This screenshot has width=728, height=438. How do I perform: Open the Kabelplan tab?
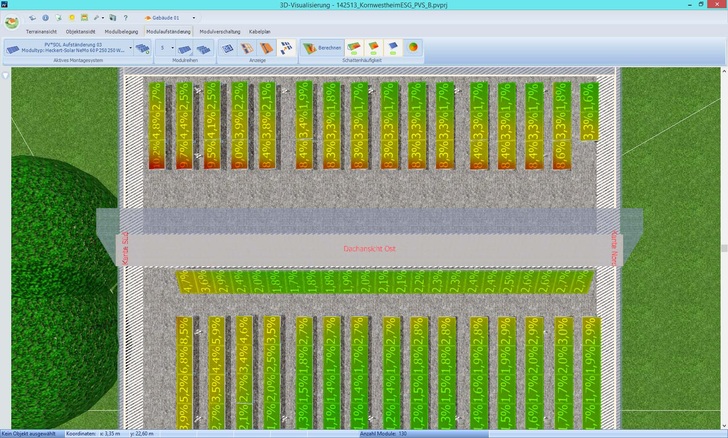click(259, 32)
